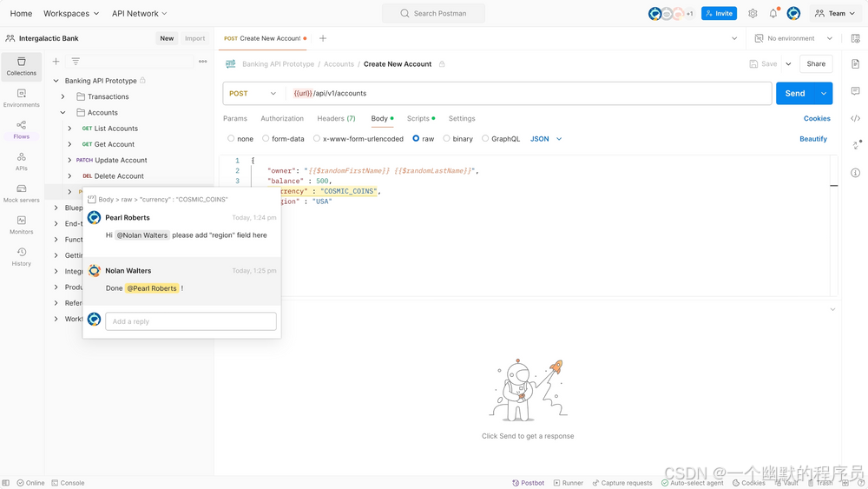Open the Collections sidebar panel
Screen dimensions: 868x489
(x=22, y=66)
